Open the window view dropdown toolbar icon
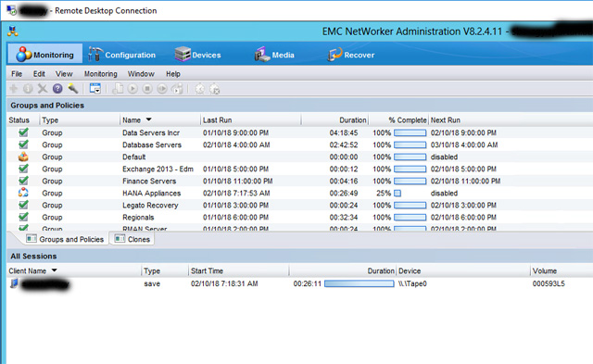593x364 pixels. [x=95, y=89]
